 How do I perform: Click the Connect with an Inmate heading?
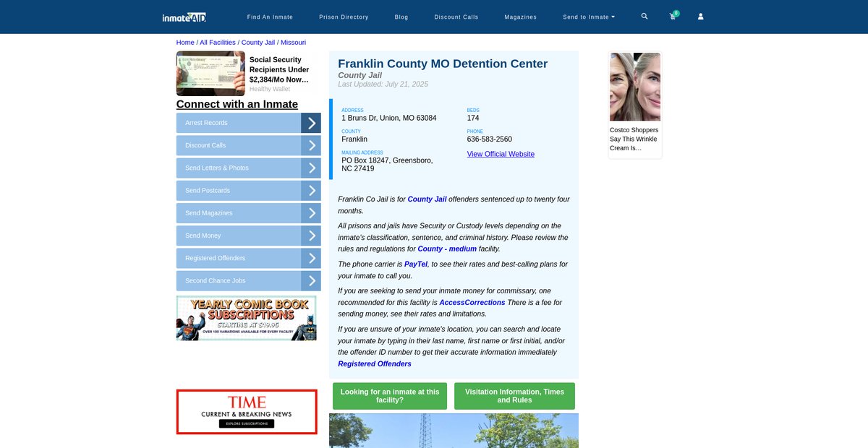(x=237, y=104)
